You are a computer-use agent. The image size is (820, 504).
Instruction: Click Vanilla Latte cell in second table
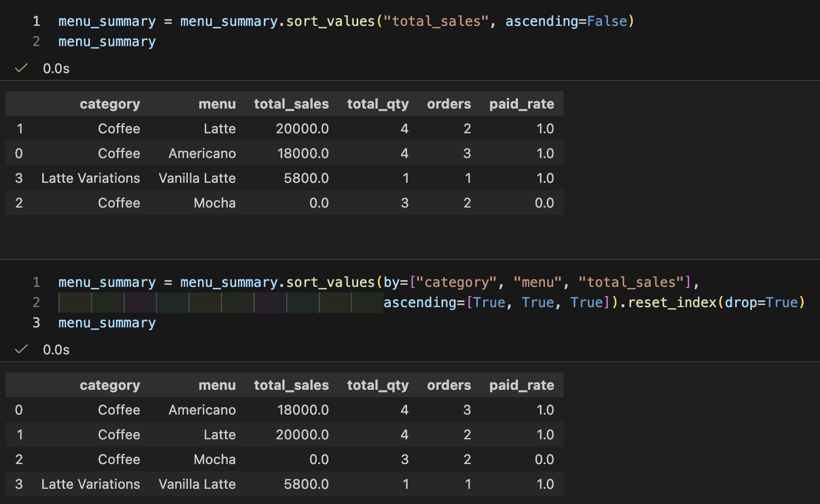(197, 484)
